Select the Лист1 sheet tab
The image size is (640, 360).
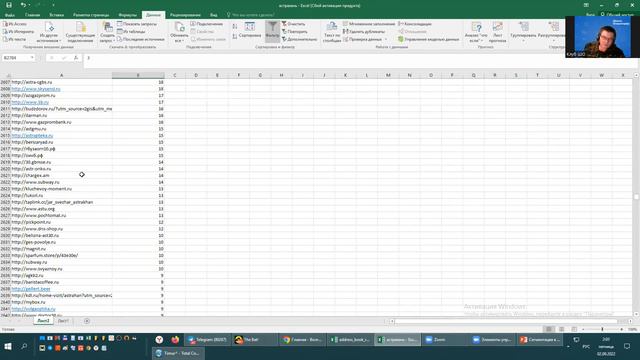(x=63, y=321)
